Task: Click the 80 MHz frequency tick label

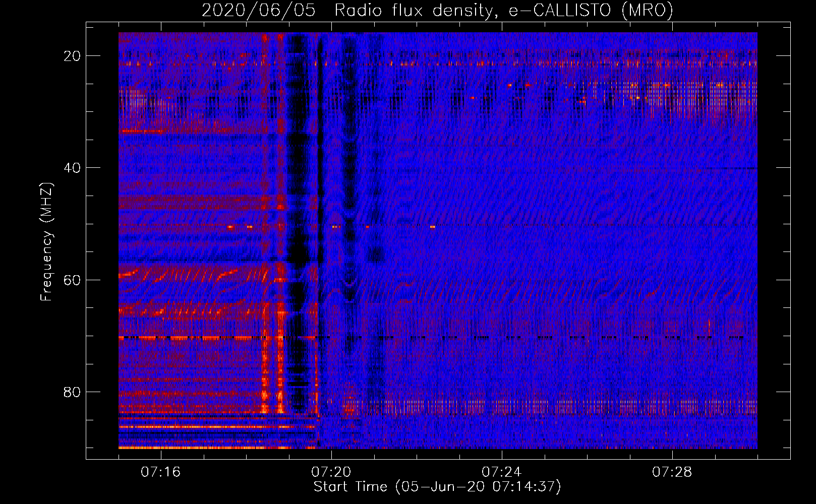Action: point(72,392)
